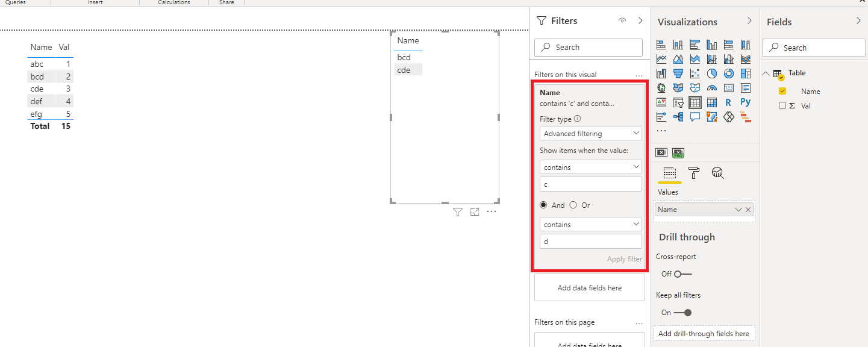Switch to the Fields tab of Visualizations
This screenshot has width=868, height=347.
tap(669, 173)
